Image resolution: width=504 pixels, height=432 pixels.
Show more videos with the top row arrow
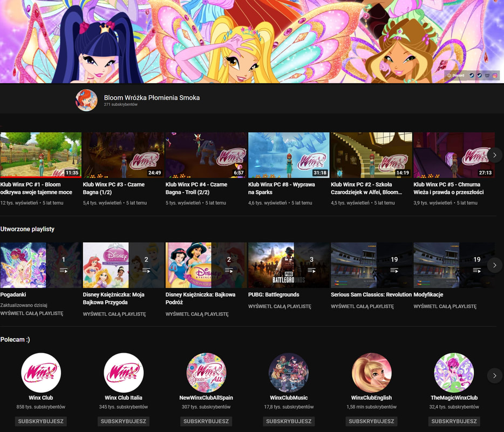tap(495, 155)
